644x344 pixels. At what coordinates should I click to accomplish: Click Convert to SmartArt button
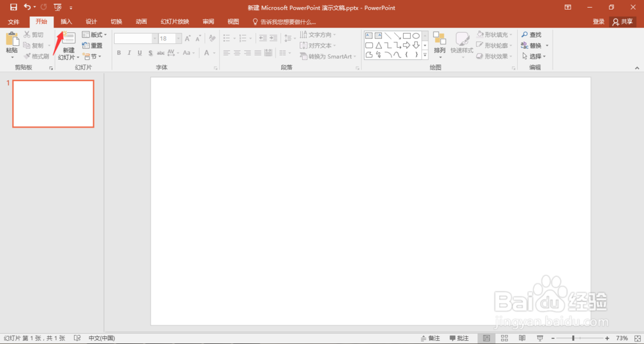point(328,56)
